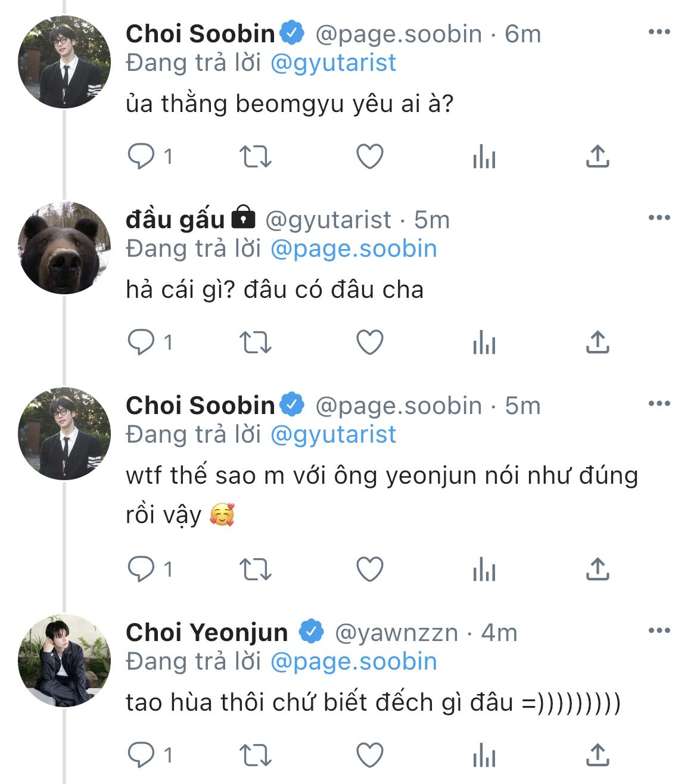
Task: Retweet Soobin's 'ủa thằng beomgyu' tweet
Action: [255, 157]
